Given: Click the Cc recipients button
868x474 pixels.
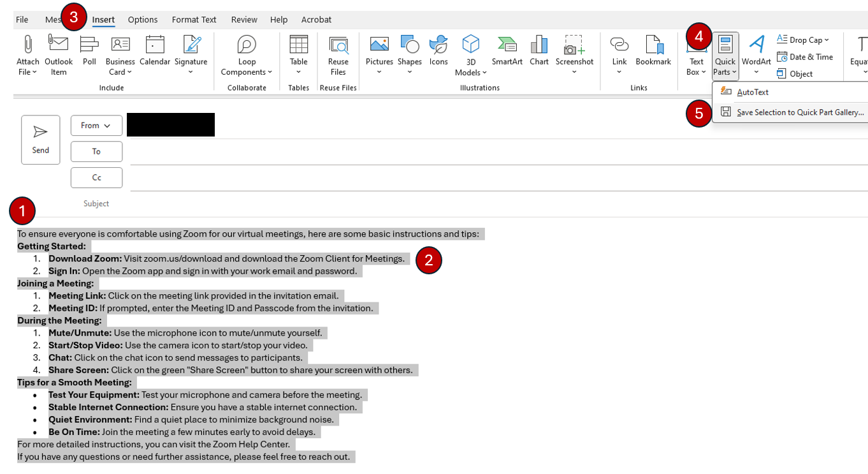Looking at the screenshot, I should click(96, 177).
